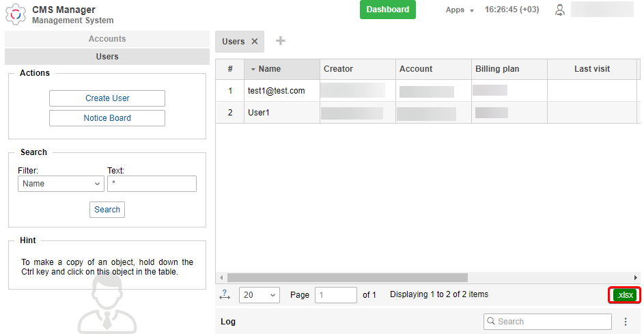Click the page number input field
Screen dimensions: 644x334
[335, 295]
